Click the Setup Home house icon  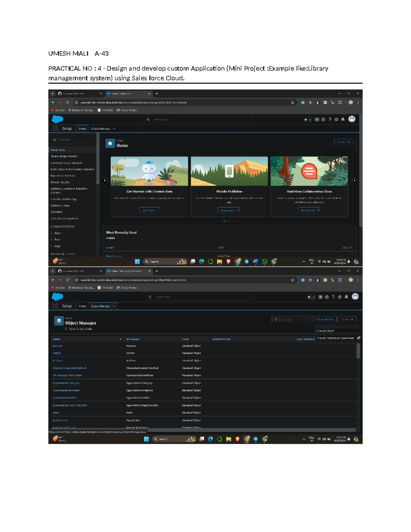coord(110,144)
